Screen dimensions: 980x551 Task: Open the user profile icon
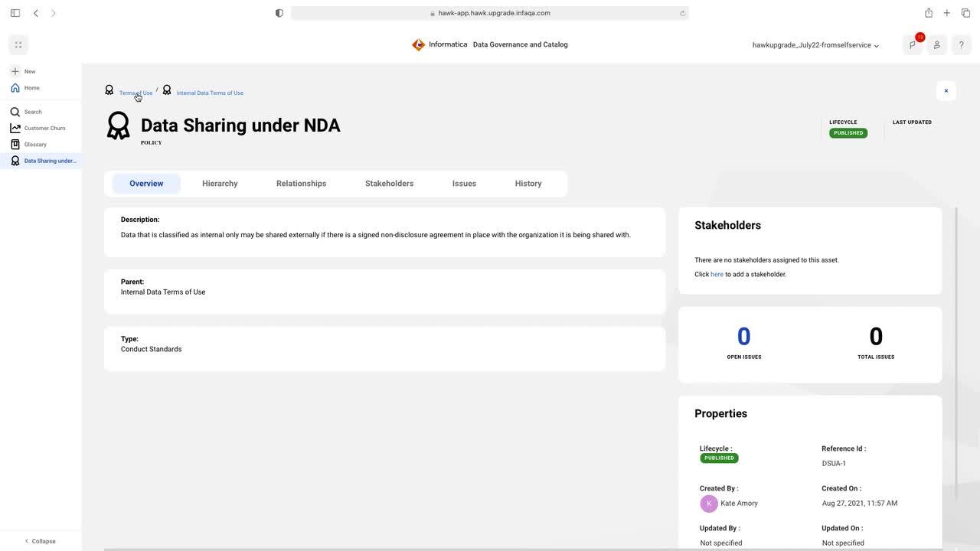pyautogui.click(x=936, y=45)
